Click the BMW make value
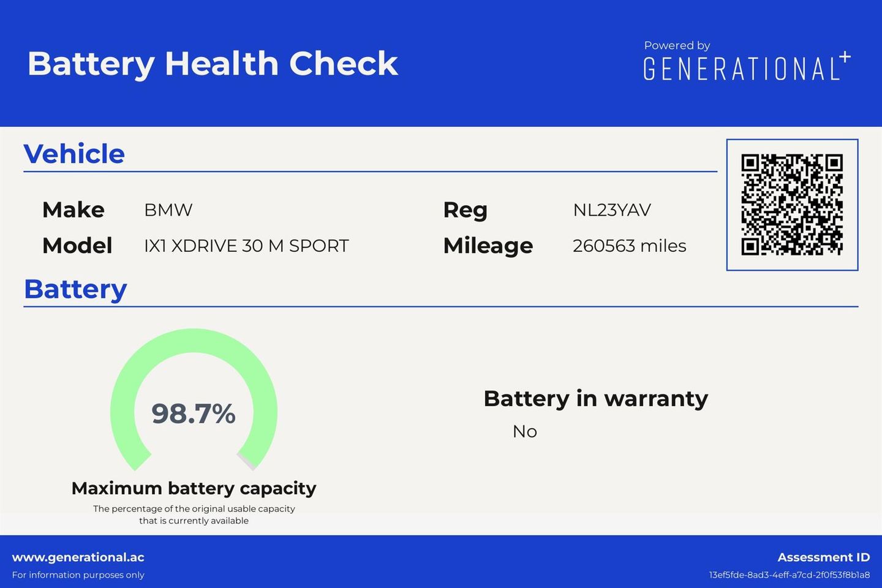This screenshot has width=882, height=588. click(x=168, y=210)
